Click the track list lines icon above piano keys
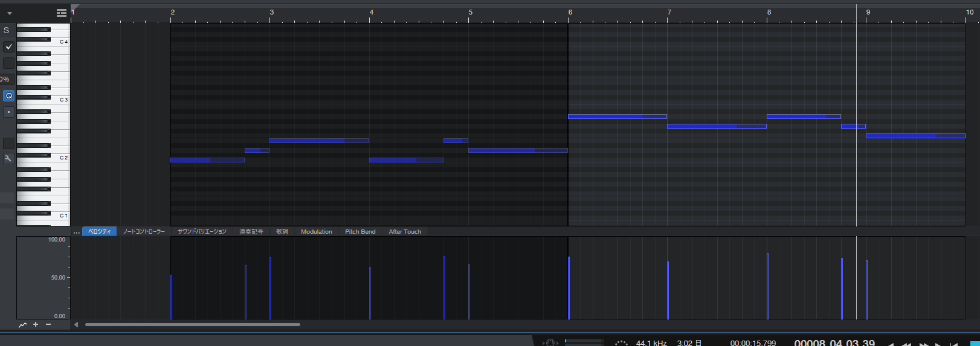The height and width of the screenshot is (346, 980). (62, 13)
